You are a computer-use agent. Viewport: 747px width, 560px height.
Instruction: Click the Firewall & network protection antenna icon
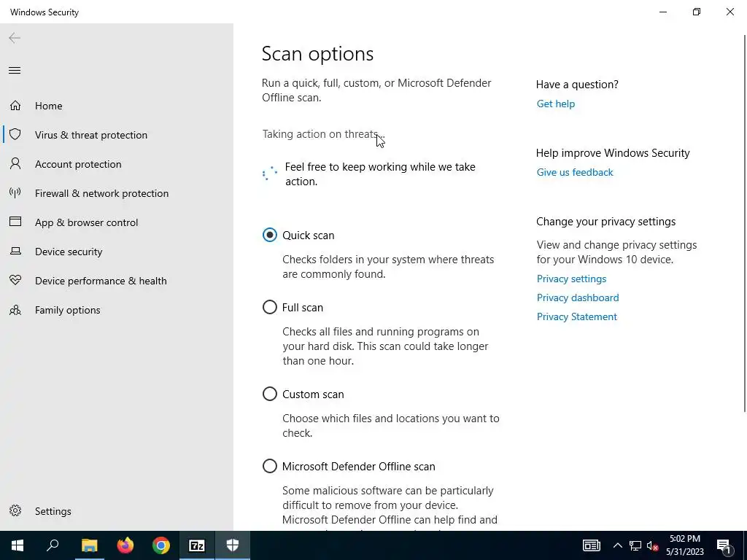click(x=15, y=192)
